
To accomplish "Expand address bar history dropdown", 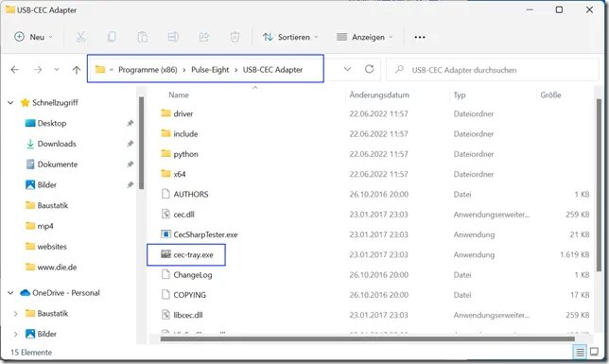I will [348, 69].
